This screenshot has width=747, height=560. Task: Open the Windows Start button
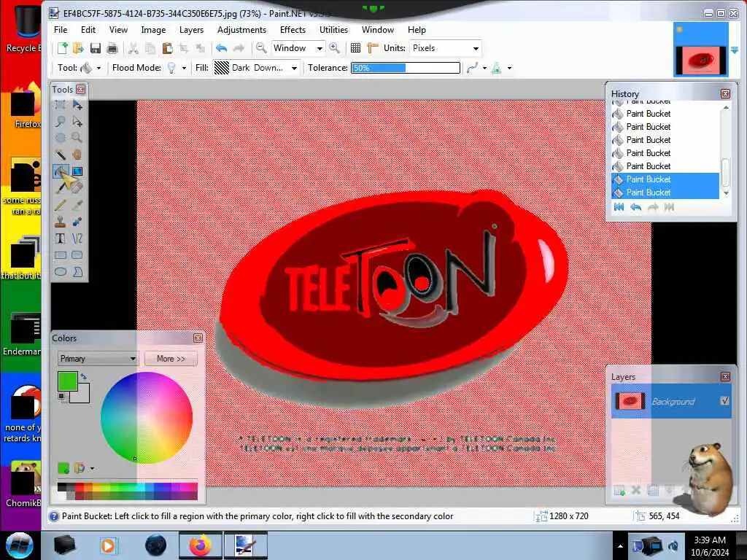tap(20, 545)
